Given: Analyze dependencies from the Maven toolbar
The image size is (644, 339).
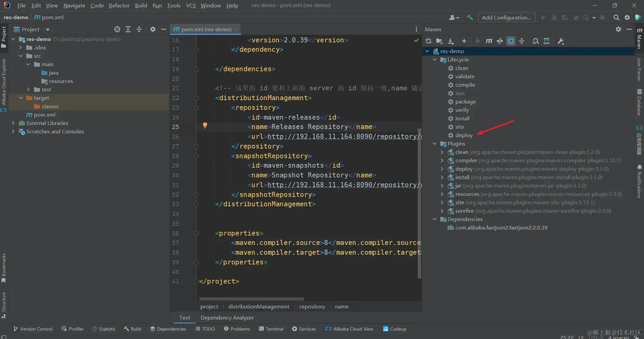Looking at the screenshot, I should 535,41.
